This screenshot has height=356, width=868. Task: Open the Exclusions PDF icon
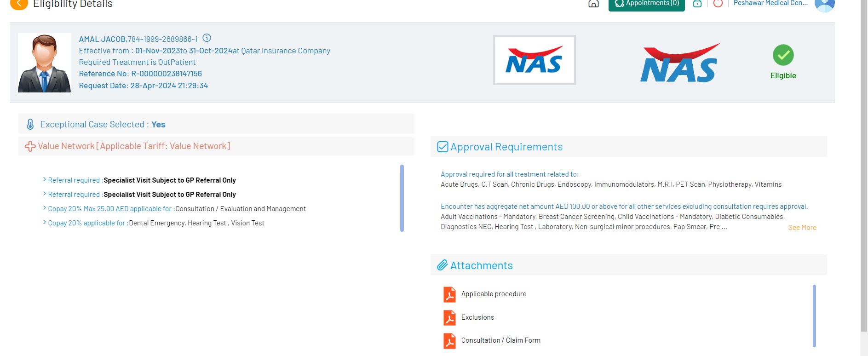[449, 318]
